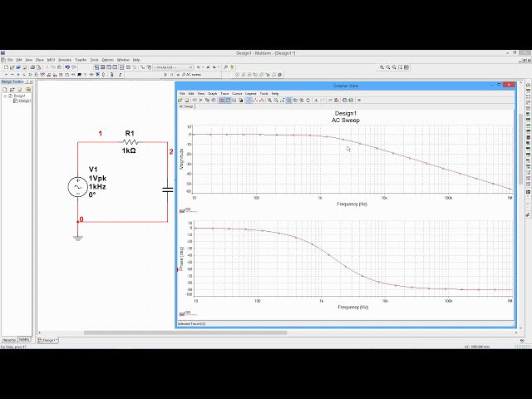
Task: Undo the last action in Multisim
Action: coord(67,67)
